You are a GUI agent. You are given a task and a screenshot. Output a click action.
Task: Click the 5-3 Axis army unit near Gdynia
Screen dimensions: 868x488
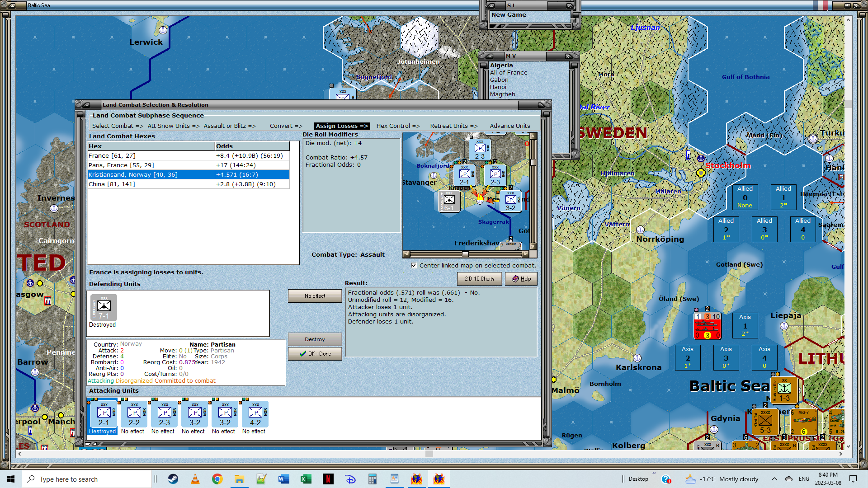[x=765, y=422]
